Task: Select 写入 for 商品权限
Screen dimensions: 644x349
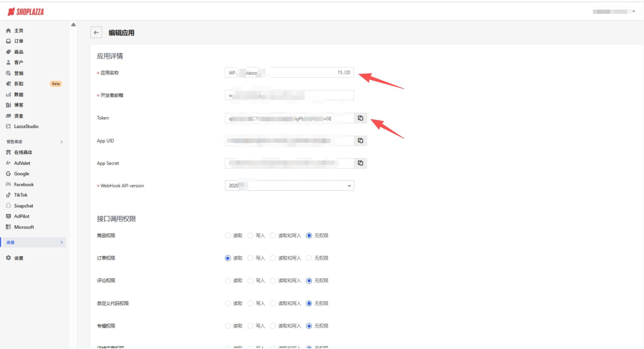Action: (x=250, y=236)
